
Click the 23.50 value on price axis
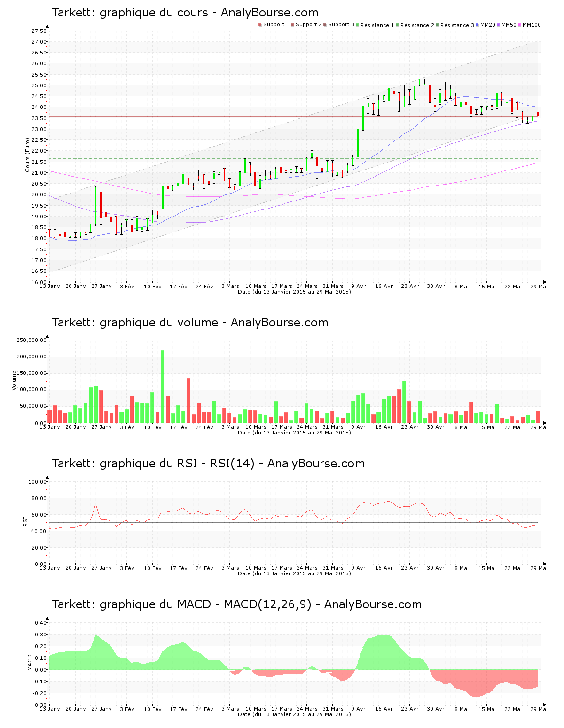(x=39, y=118)
